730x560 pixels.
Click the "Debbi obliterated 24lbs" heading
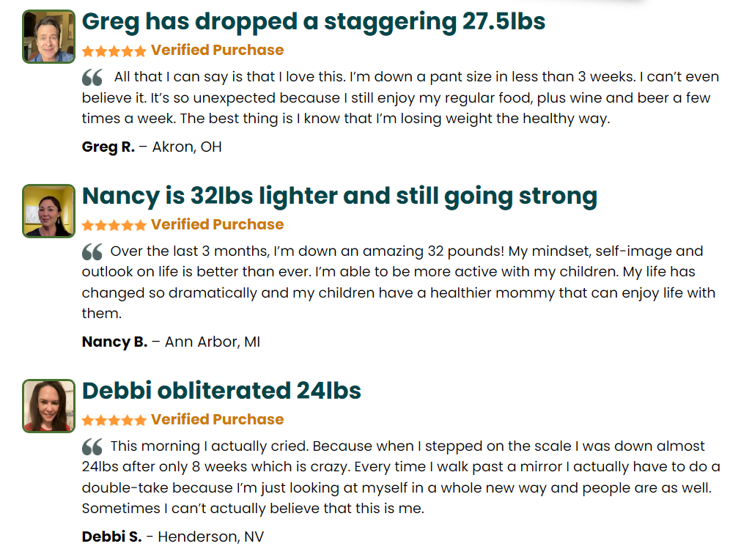(x=221, y=391)
